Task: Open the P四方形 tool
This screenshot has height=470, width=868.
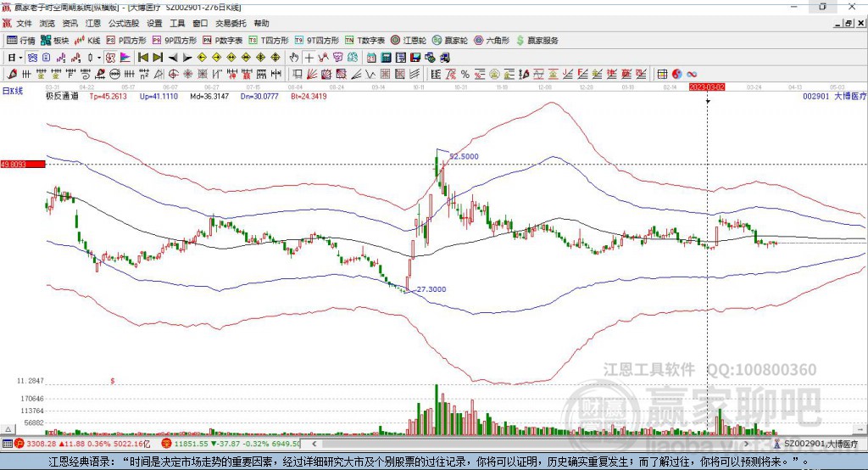Action: (x=126, y=41)
